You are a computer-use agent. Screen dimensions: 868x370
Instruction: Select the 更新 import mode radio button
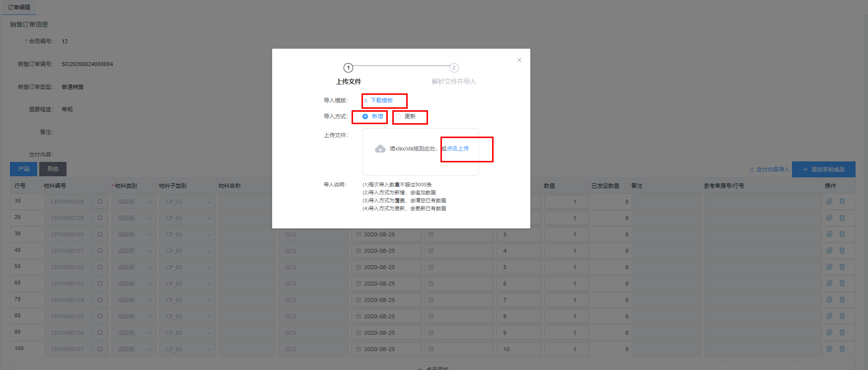pos(398,116)
